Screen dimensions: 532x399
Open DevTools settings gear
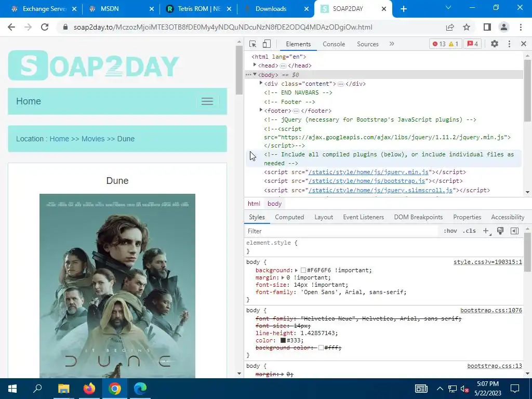pos(495,44)
